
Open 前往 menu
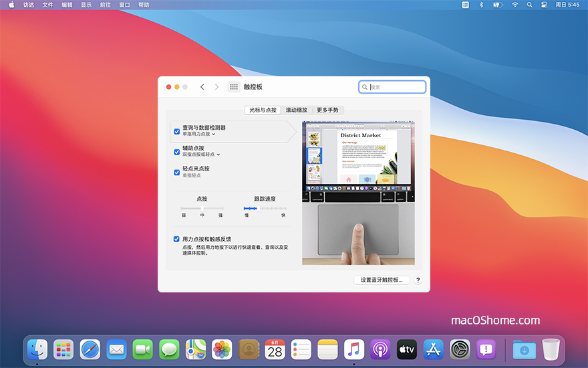105,5
